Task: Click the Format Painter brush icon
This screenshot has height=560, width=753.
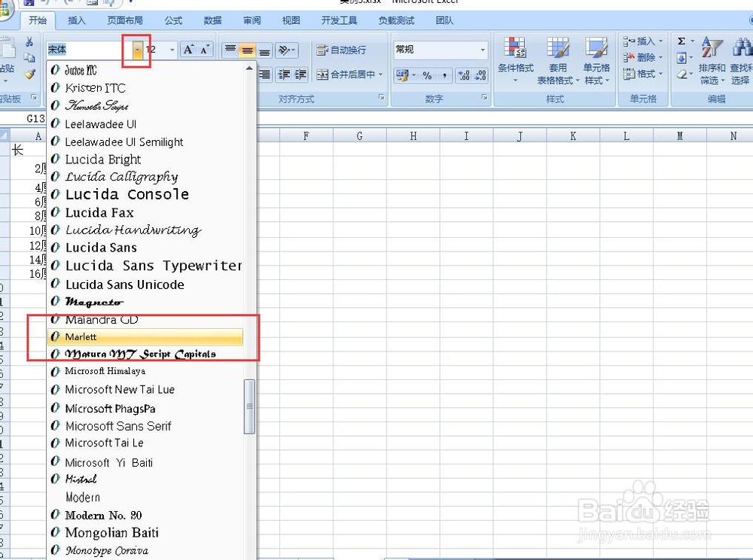Action: click(29, 74)
